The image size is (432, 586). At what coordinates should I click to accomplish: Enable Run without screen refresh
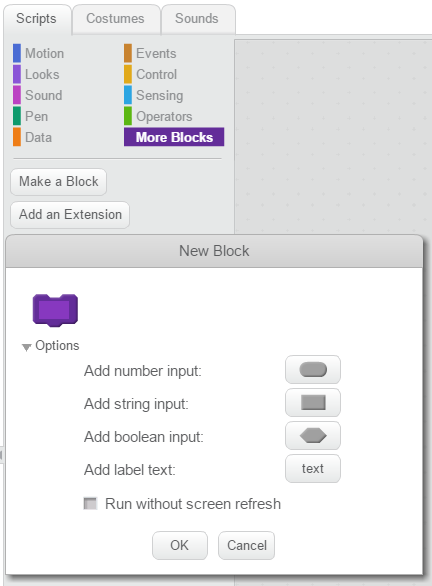(x=90, y=503)
